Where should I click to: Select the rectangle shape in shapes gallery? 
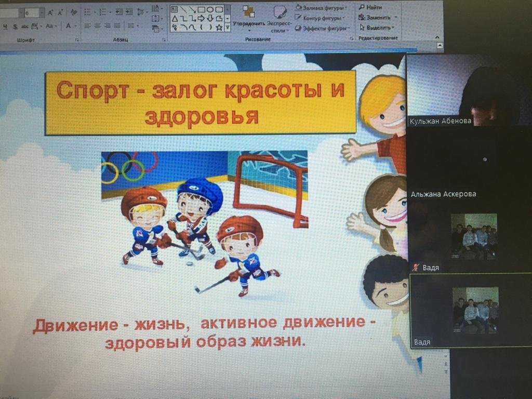pyautogui.click(x=201, y=9)
